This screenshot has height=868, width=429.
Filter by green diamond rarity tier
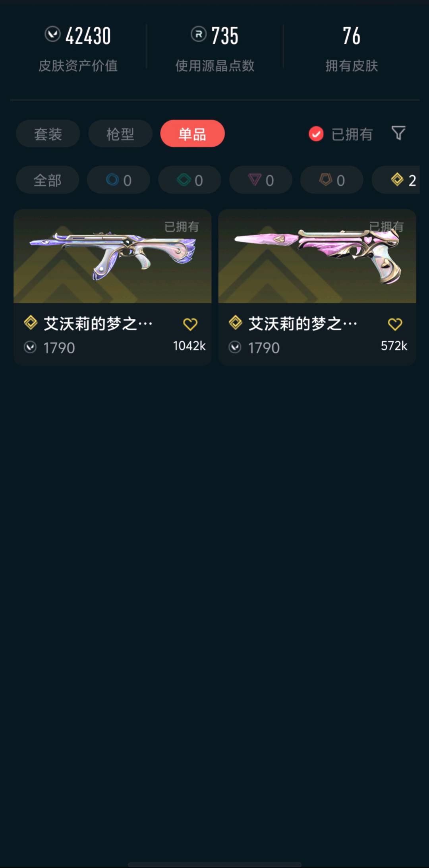click(189, 180)
